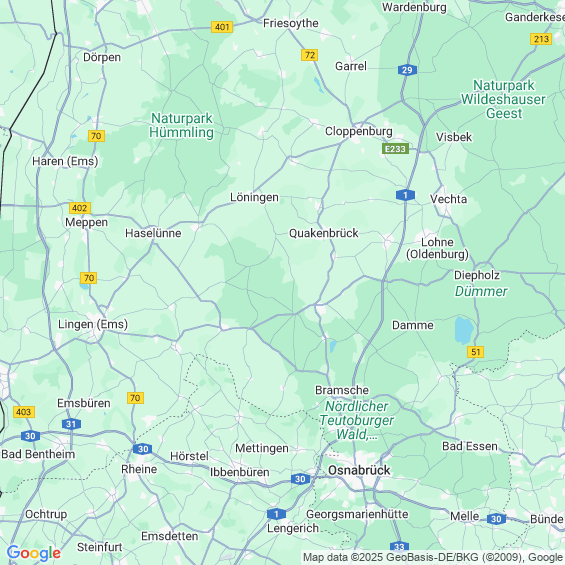Open the Map data copyright notice

(x=433, y=557)
